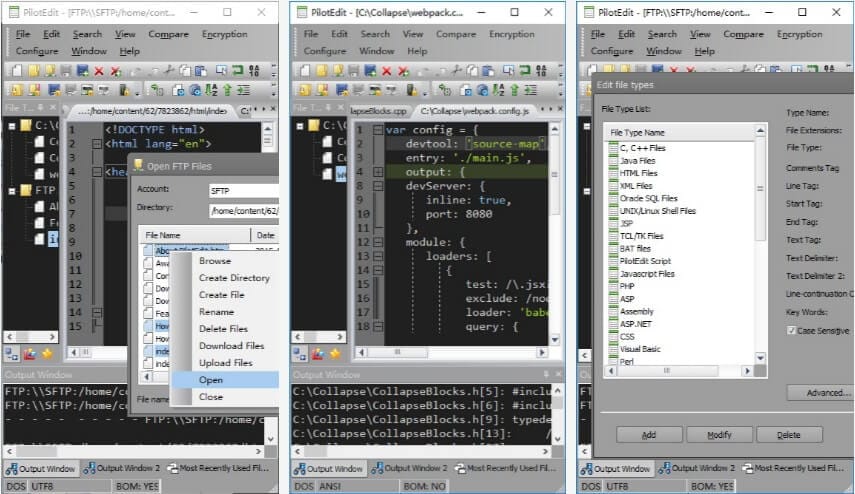Viewport: 855px width, 494px height.
Task: Click Advanced... button in Edit file types
Action: pos(820,393)
